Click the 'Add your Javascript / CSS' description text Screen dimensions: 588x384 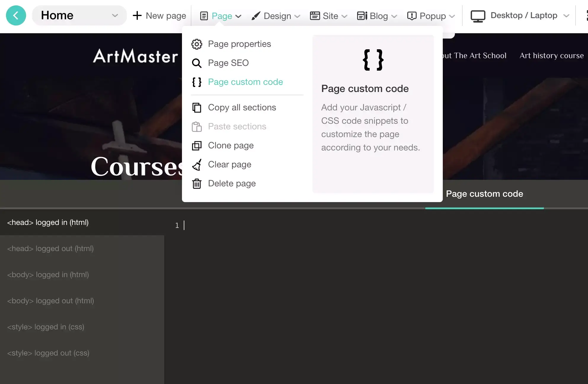point(370,127)
